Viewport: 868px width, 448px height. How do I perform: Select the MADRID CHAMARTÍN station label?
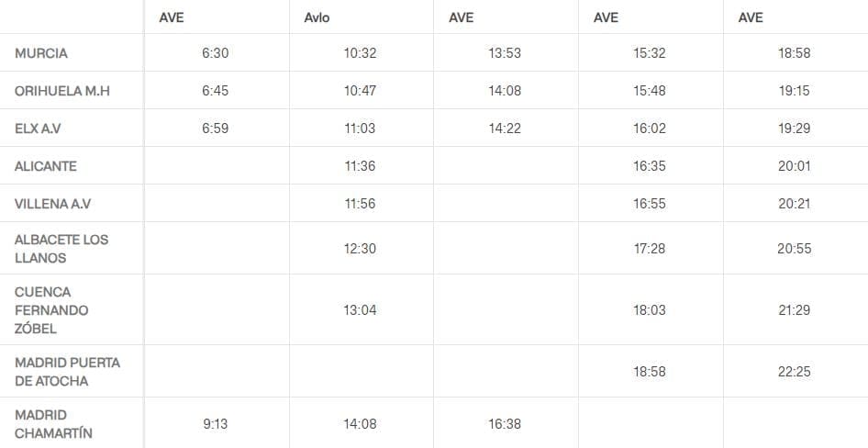(x=53, y=424)
